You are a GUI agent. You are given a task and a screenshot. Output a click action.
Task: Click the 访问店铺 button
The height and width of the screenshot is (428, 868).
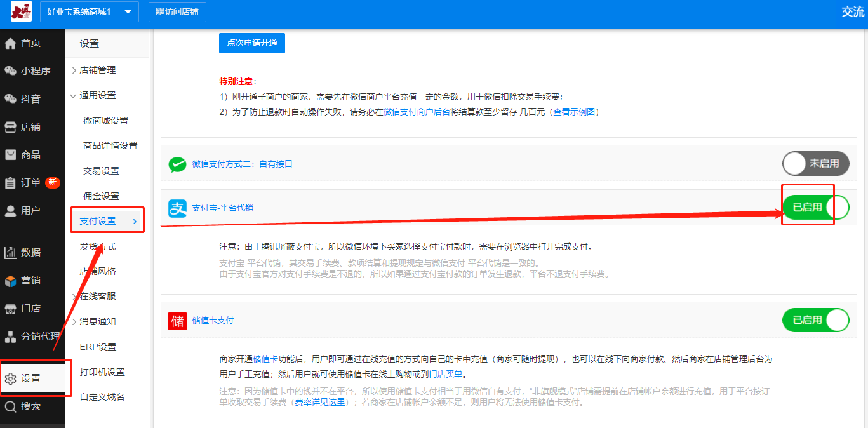pos(177,11)
